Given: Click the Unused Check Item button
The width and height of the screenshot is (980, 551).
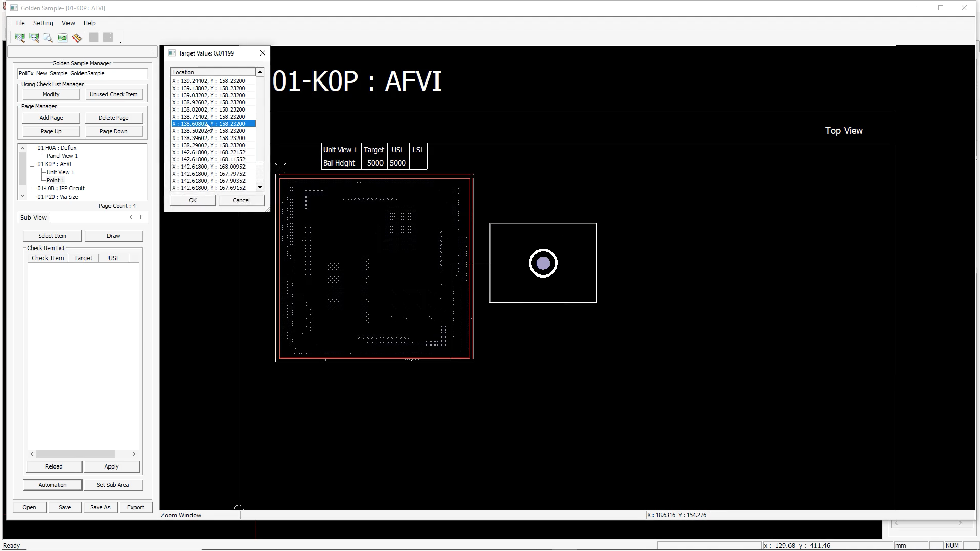Looking at the screenshot, I should click(113, 94).
